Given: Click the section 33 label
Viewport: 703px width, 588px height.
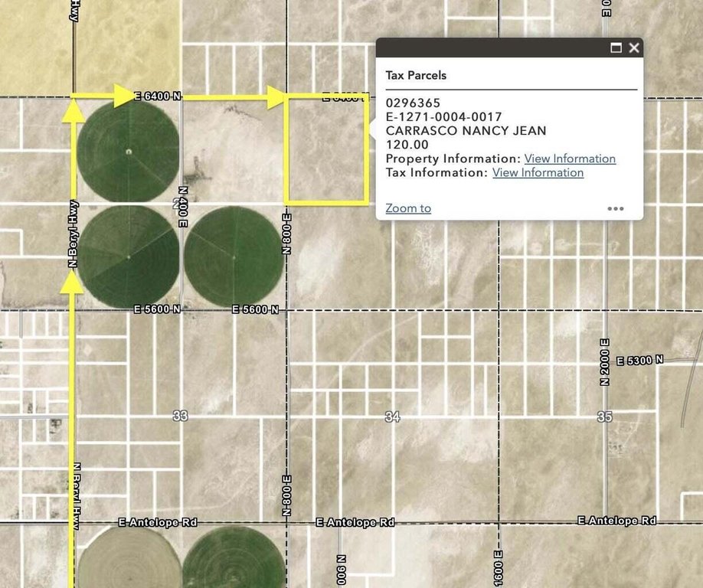Looking at the screenshot, I should pyautogui.click(x=181, y=416).
